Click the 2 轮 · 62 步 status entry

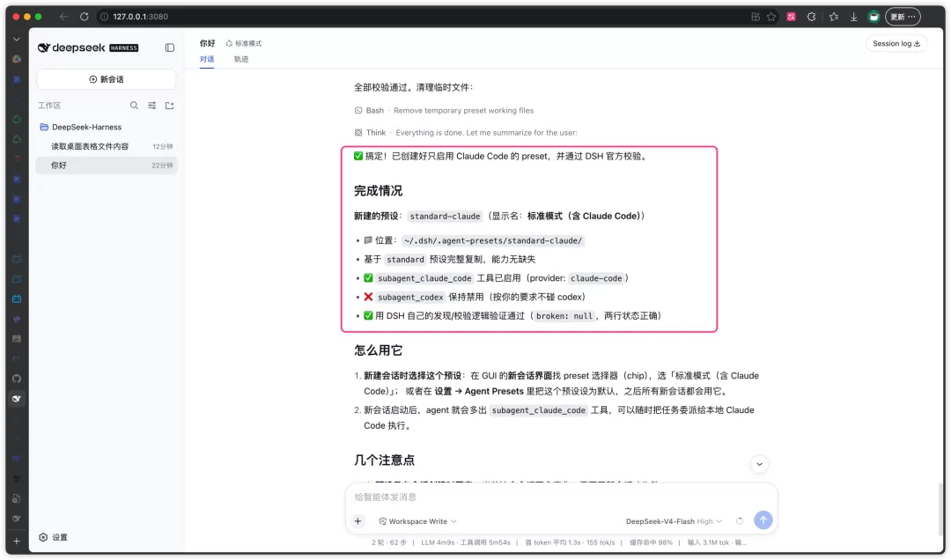389,542
